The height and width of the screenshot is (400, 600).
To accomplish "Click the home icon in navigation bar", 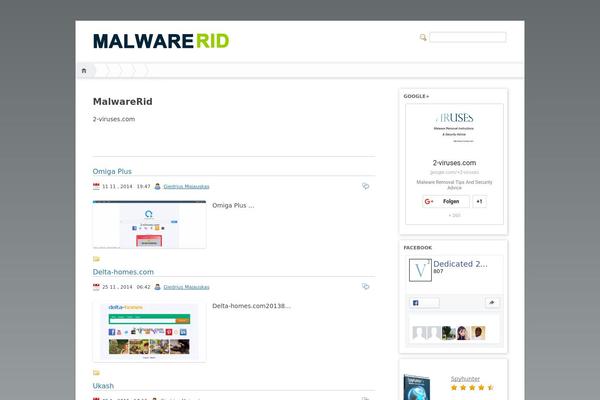I will tap(84, 71).
